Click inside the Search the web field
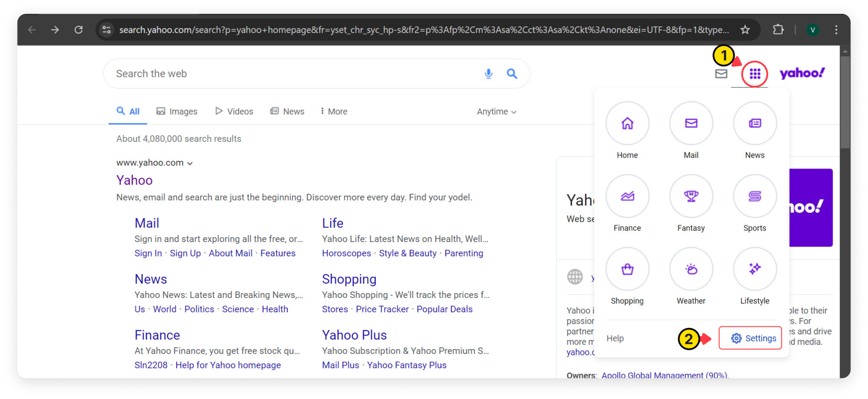This screenshot has height=399, width=868. [254, 73]
